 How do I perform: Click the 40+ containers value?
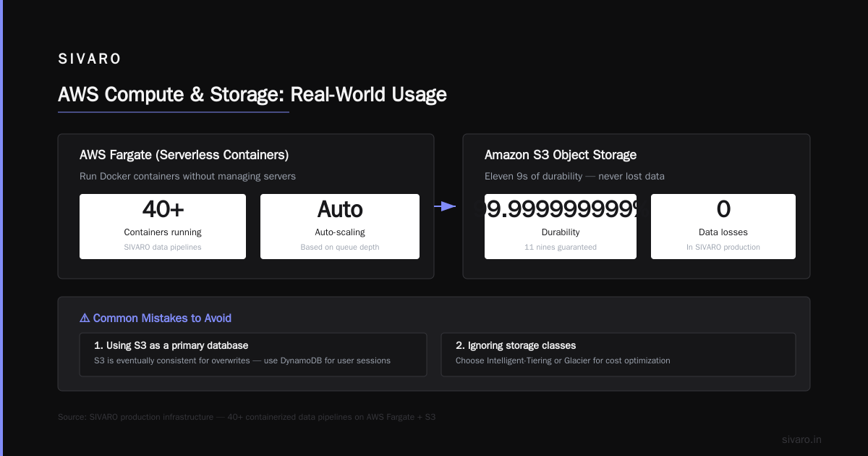[163, 209]
